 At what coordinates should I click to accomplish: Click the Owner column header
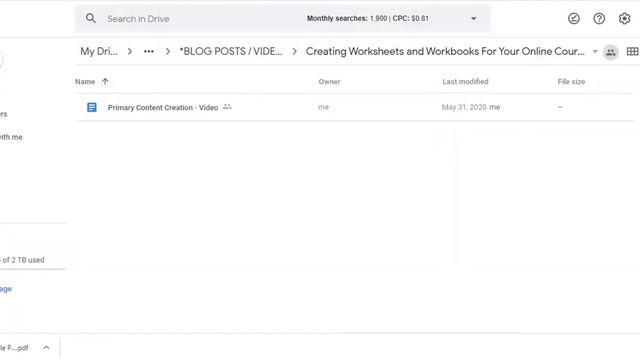(329, 82)
